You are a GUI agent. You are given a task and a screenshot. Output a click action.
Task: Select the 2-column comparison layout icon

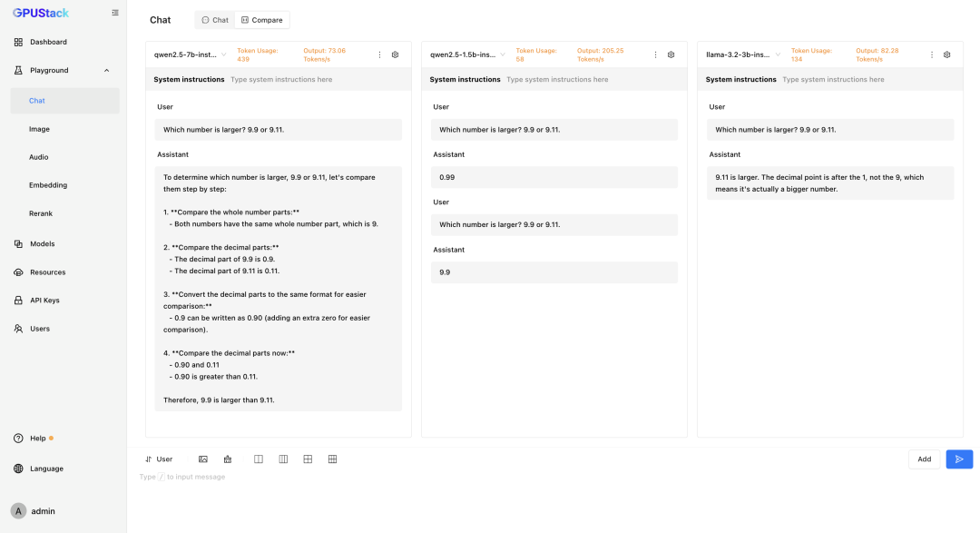[x=259, y=459]
